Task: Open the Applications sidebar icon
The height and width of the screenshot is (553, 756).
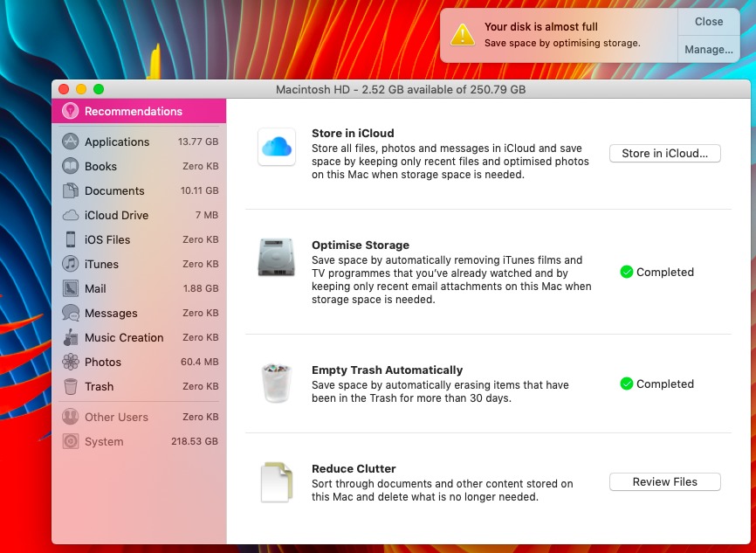Action: (71, 142)
